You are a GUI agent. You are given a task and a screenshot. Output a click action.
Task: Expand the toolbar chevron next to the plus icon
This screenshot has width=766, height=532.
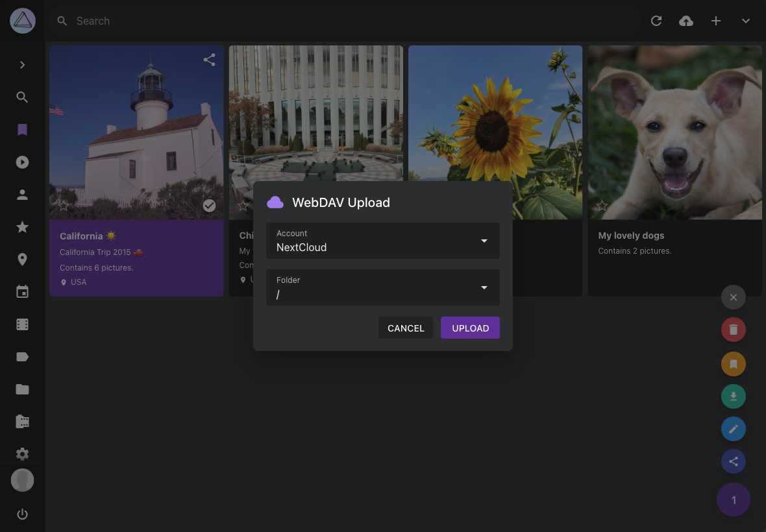745,21
